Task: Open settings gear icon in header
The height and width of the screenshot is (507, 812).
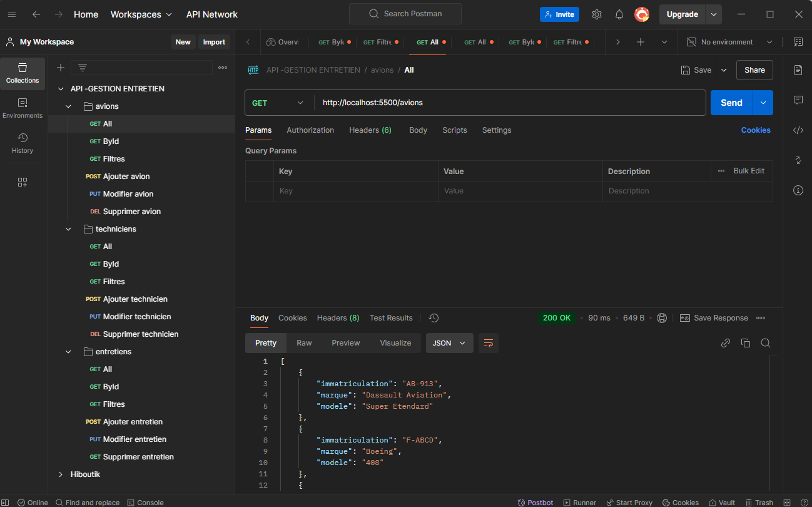Action: click(x=597, y=14)
